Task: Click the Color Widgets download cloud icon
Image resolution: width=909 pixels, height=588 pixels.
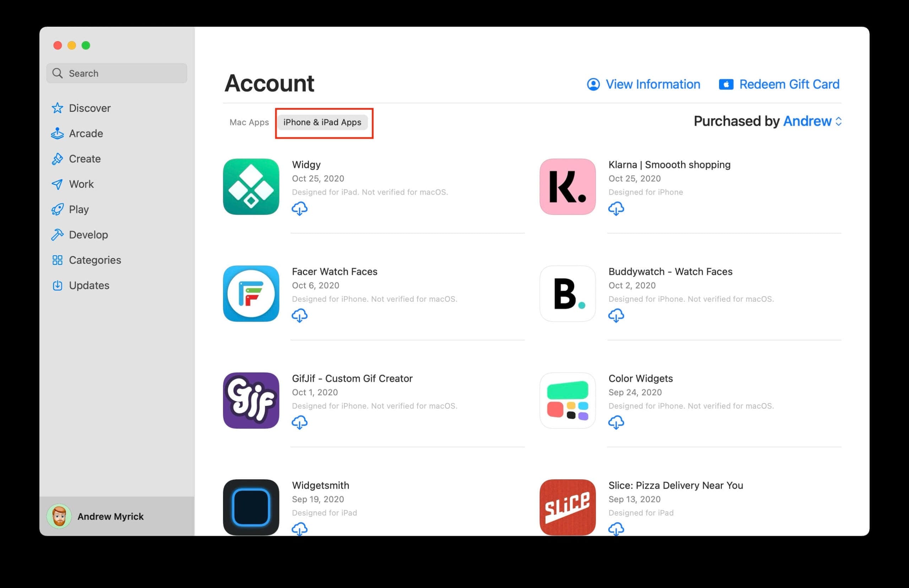Action: [616, 423]
